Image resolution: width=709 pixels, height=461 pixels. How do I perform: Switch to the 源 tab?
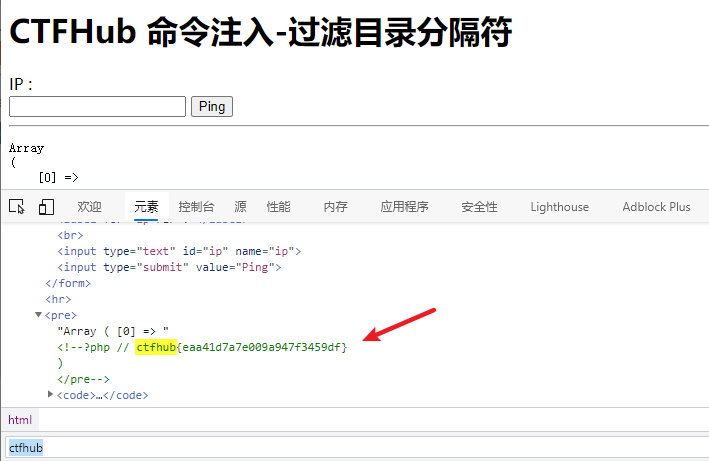241,207
